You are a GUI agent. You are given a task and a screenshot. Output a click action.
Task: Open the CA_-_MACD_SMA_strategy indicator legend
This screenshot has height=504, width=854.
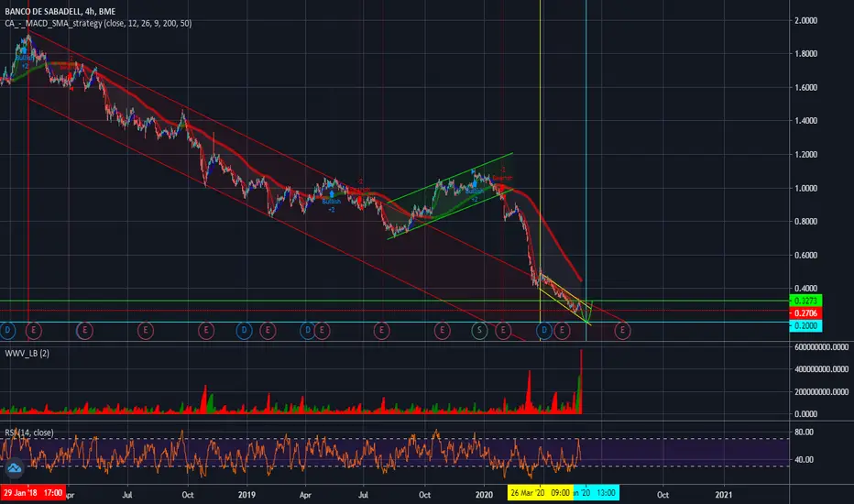click(98, 24)
